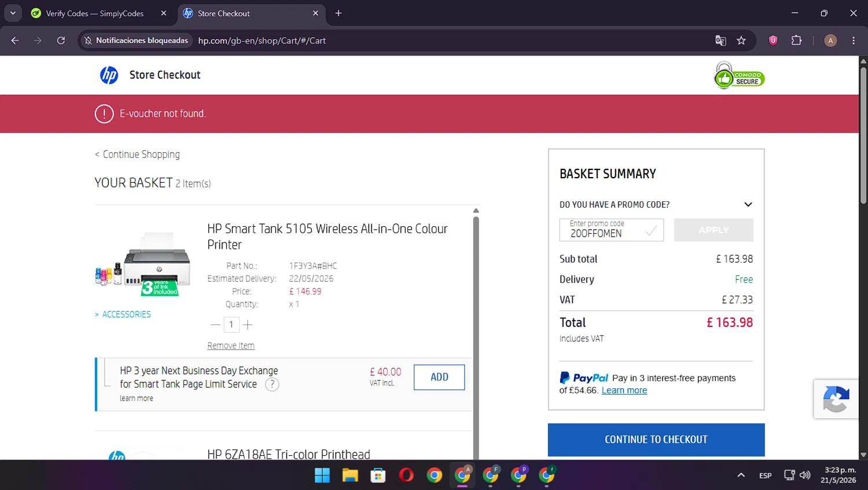Click the PayPal Learn more link

(624, 390)
